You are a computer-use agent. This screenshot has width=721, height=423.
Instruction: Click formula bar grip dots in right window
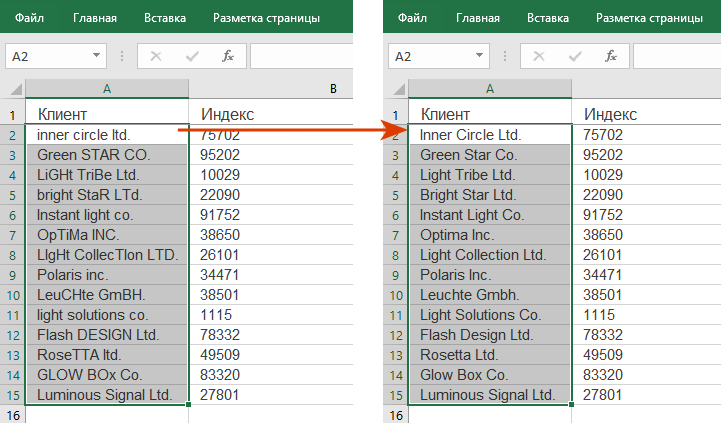pyautogui.click(x=505, y=56)
